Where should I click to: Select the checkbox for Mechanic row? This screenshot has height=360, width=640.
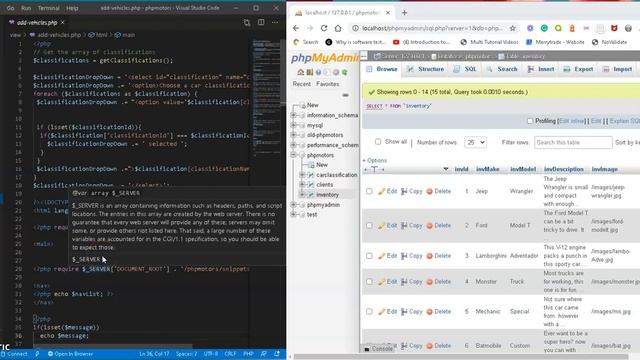369,311
